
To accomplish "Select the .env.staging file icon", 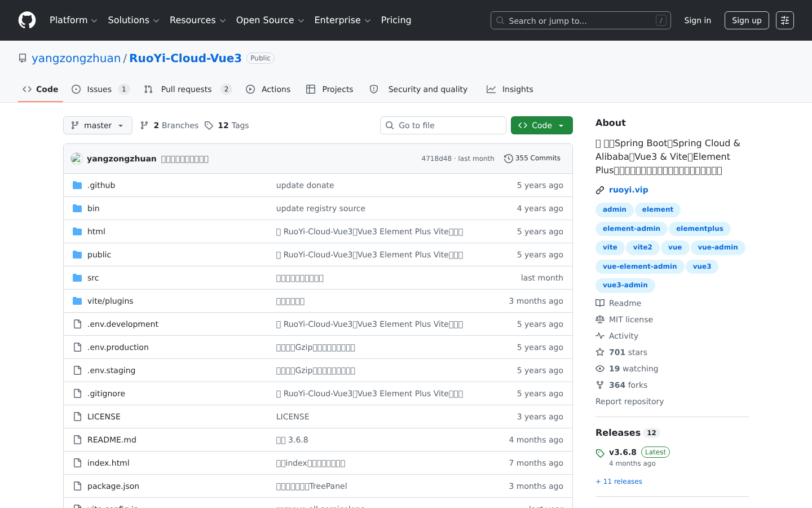I will tap(77, 370).
